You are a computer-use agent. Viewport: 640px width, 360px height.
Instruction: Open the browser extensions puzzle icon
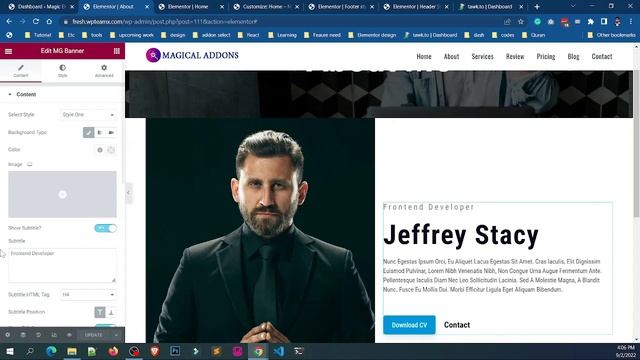[590, 22]
